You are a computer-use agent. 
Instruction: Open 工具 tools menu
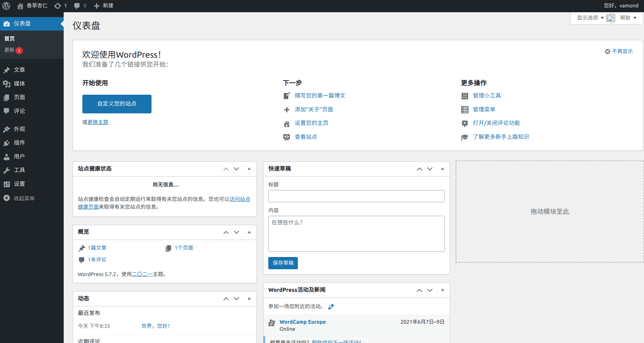click(32, 170)
